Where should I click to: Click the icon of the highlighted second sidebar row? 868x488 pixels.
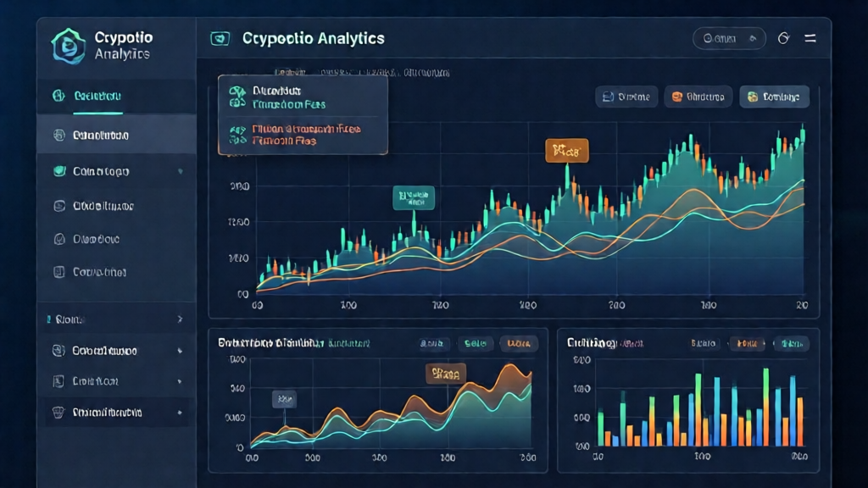pyautogui.click(x=59, y=135)
